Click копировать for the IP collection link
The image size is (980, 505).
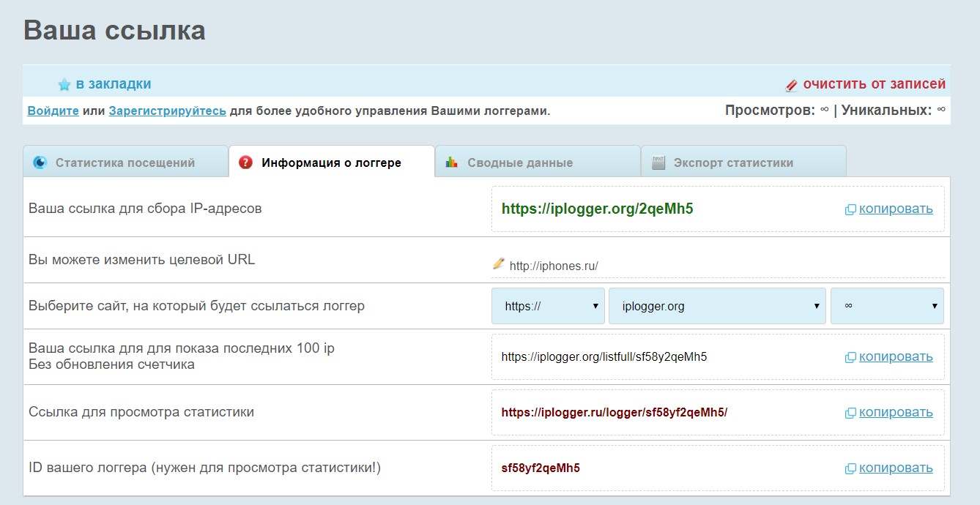coord(896,209)
